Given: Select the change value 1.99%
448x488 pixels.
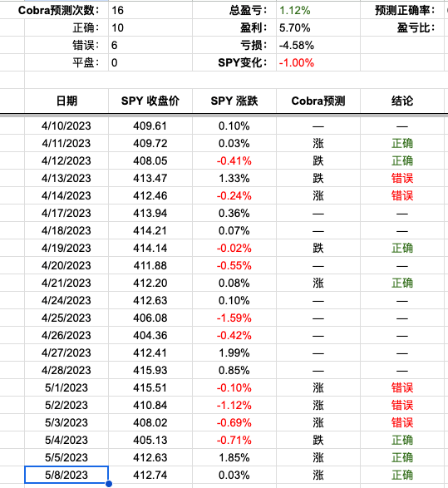Looking at the screenshot, I should click(x=234, y=352).
